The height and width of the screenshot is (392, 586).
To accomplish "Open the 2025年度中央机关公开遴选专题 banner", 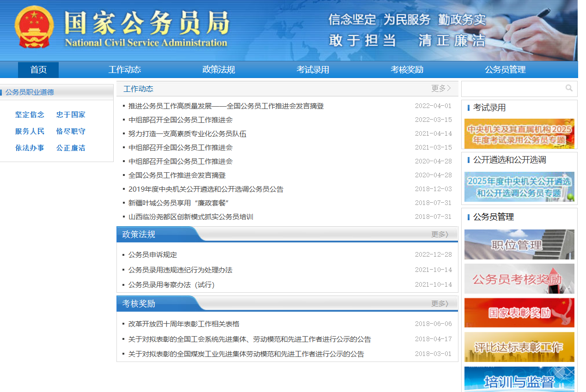I will pyautogui.click(x=519, y=187).
